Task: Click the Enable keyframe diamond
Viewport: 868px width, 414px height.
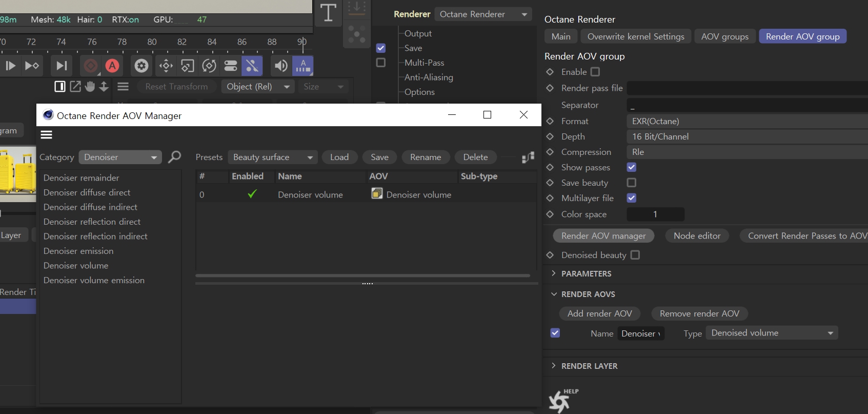Action: [550, 72]
